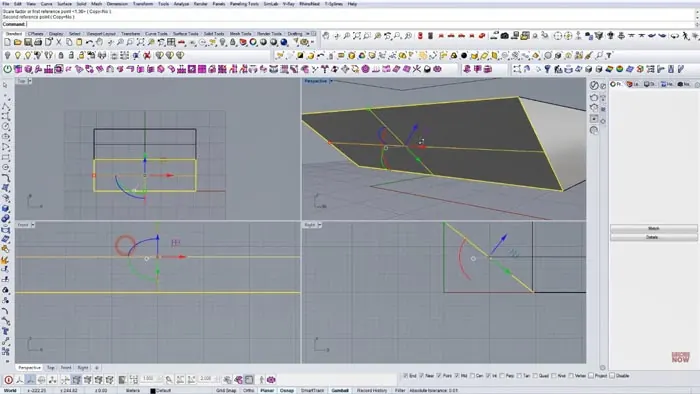Enable the Cen osnap checkbox
The width and height of the screenshot is (700, 394).
click(x=472, y=376)
